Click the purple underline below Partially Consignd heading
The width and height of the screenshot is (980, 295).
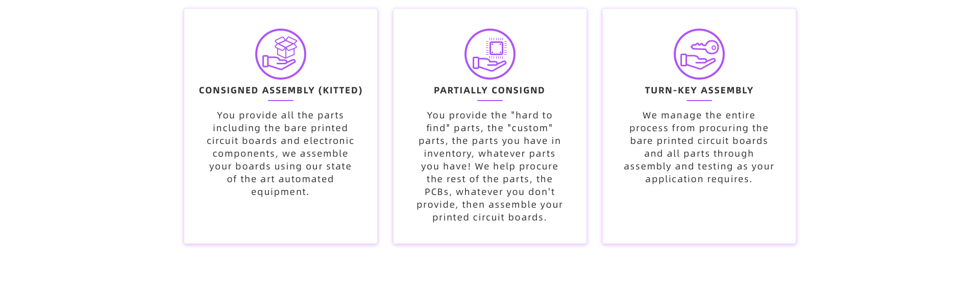pyautogui.click(x=490, y=101)
